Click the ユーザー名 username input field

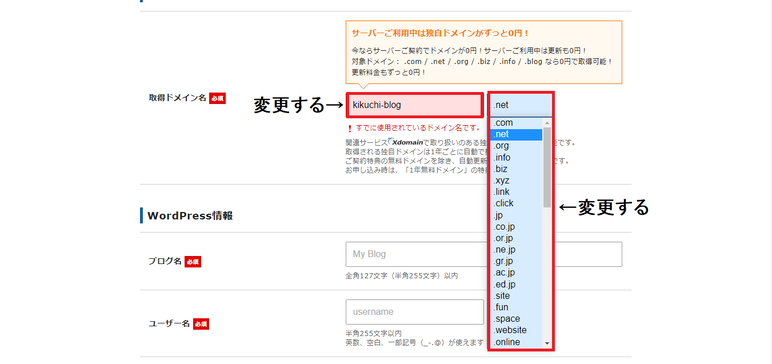[x=415, y=312]
